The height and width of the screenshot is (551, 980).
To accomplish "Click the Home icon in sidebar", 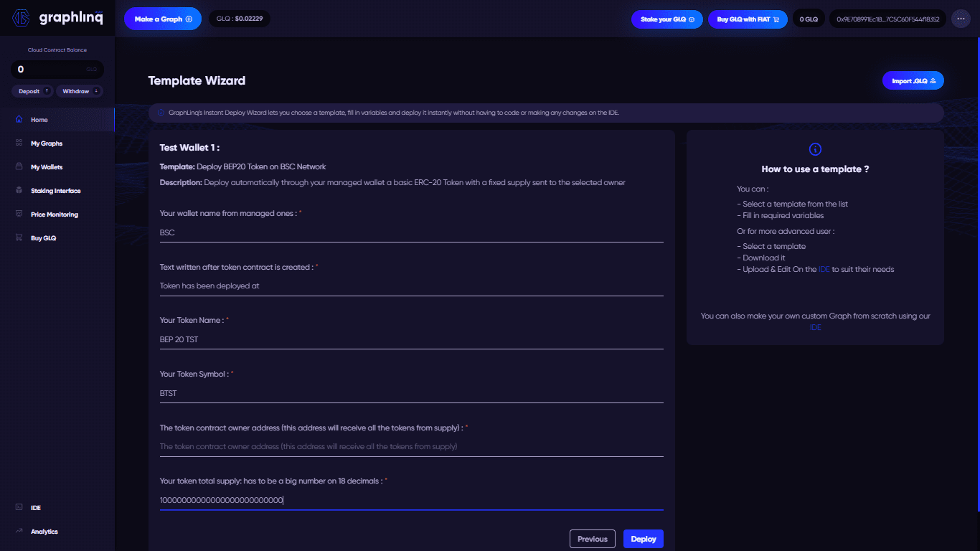I will 19,120.
